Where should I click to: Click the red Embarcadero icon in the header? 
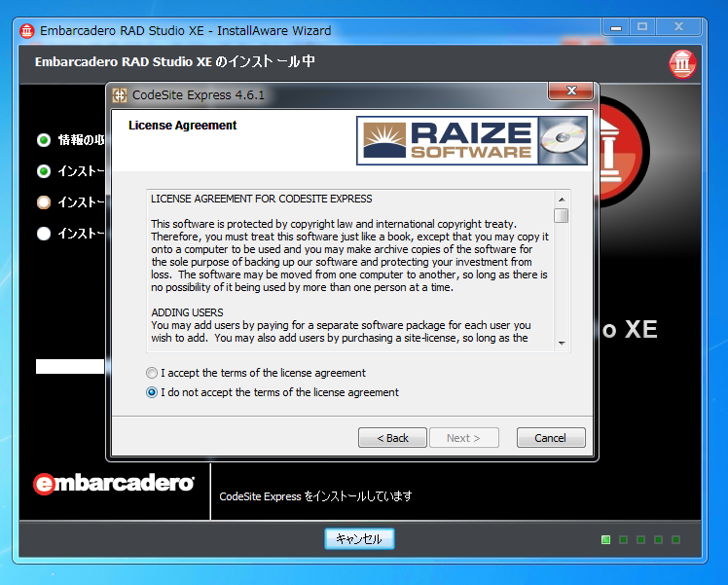[x=682, y=63]
